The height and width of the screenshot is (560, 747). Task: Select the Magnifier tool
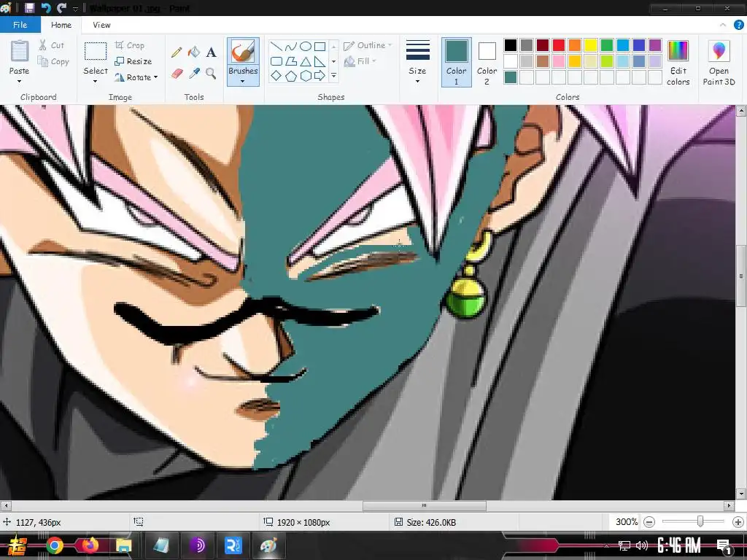click(x=211, y=74)
